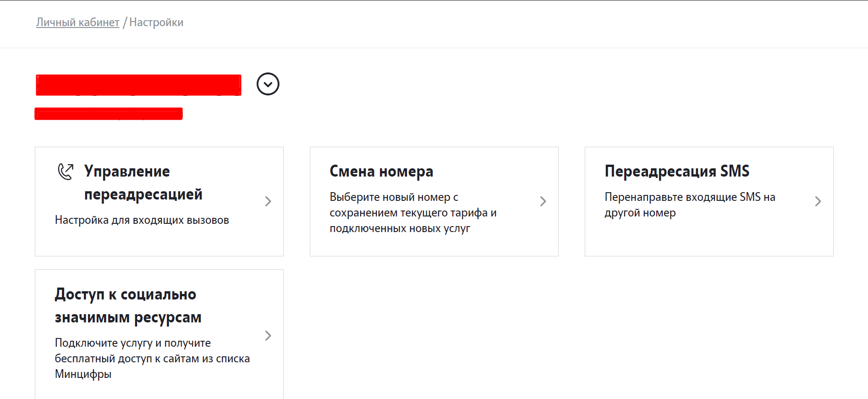Open call forwarding via its arrow chevron
This screenshot has height=399, width=868.
pos(268,201)
